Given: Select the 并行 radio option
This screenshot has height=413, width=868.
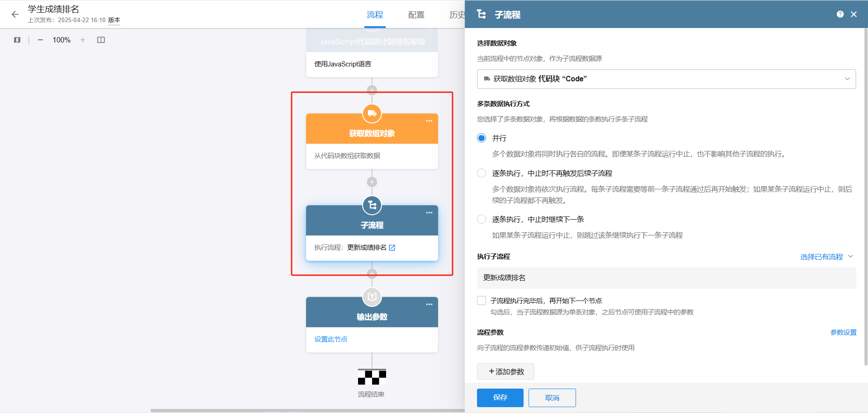Looking at the screenshot, I should tap(482, 138).
